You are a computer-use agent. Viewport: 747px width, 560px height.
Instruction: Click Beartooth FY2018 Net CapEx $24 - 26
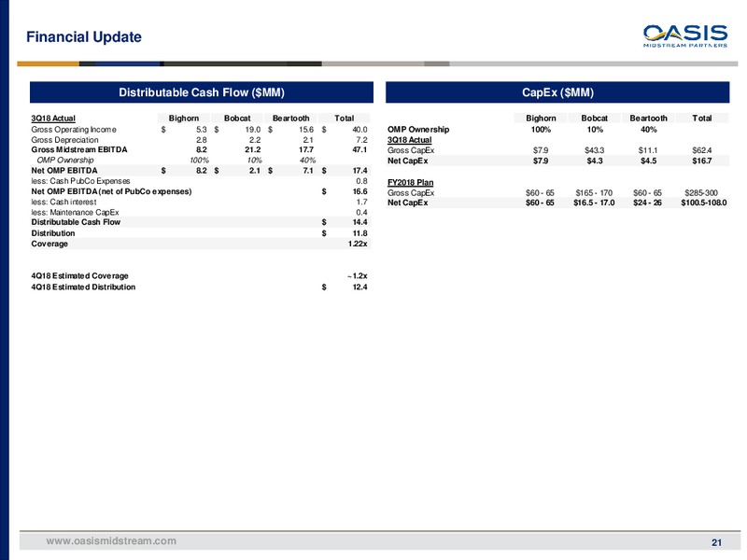[647, 203]
